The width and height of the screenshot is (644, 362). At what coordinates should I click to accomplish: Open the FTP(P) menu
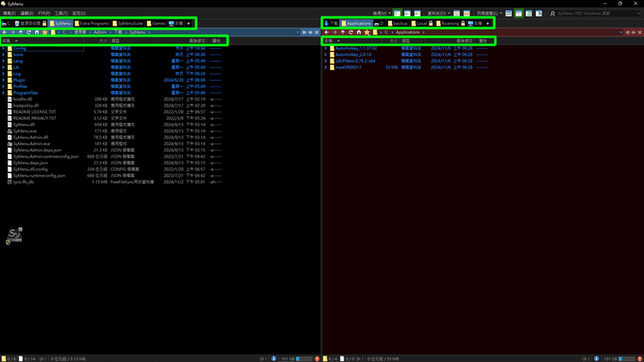point(44,13)
